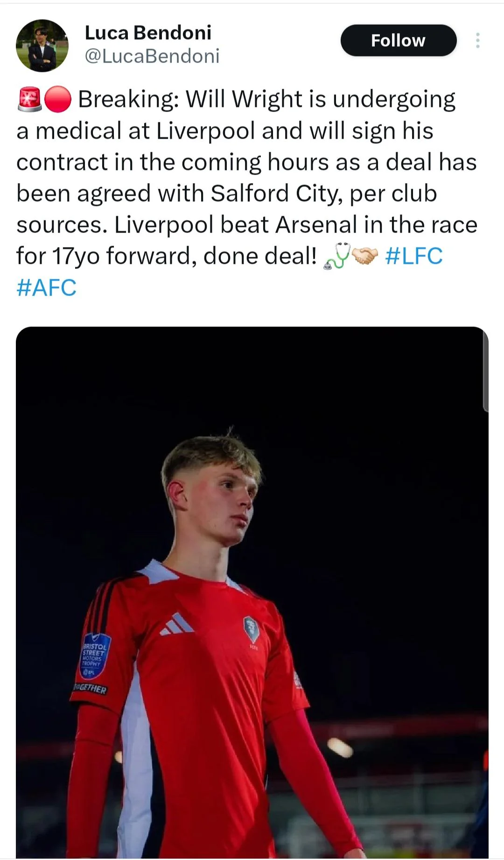Open the #AFC hashtag

[46, 288]
